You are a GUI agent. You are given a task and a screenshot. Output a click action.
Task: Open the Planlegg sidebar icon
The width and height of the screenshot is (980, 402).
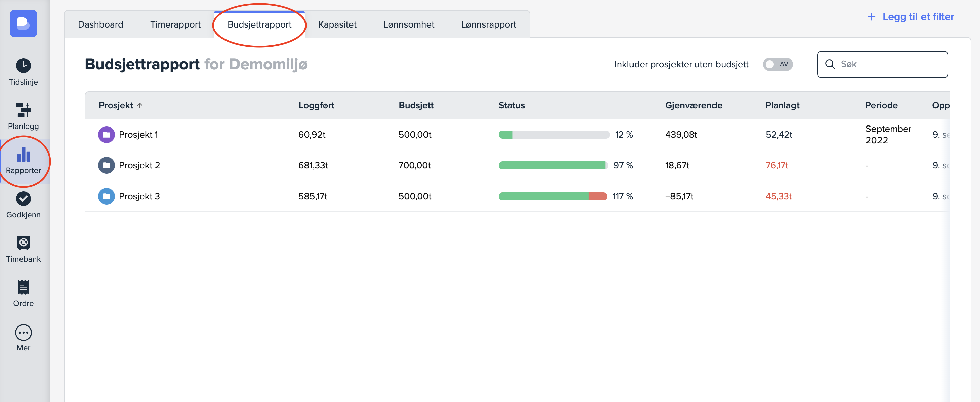pos(23,110)
